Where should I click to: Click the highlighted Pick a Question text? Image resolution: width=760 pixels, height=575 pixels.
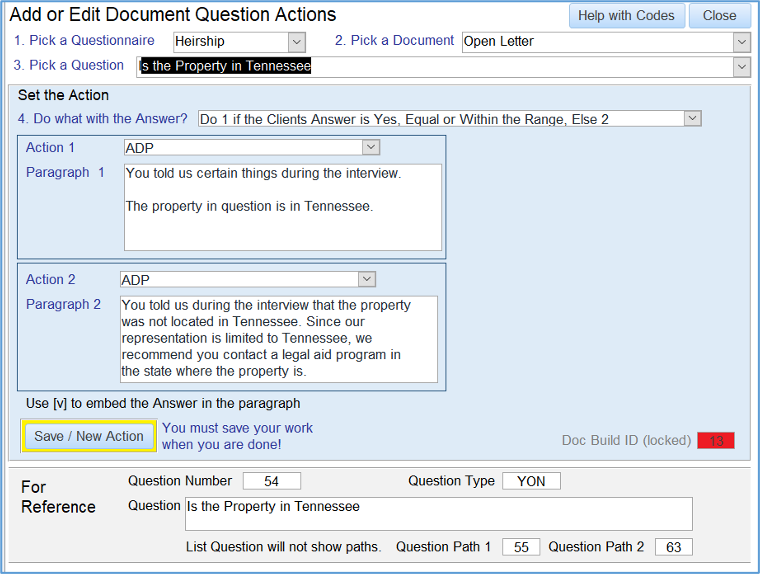226,67
